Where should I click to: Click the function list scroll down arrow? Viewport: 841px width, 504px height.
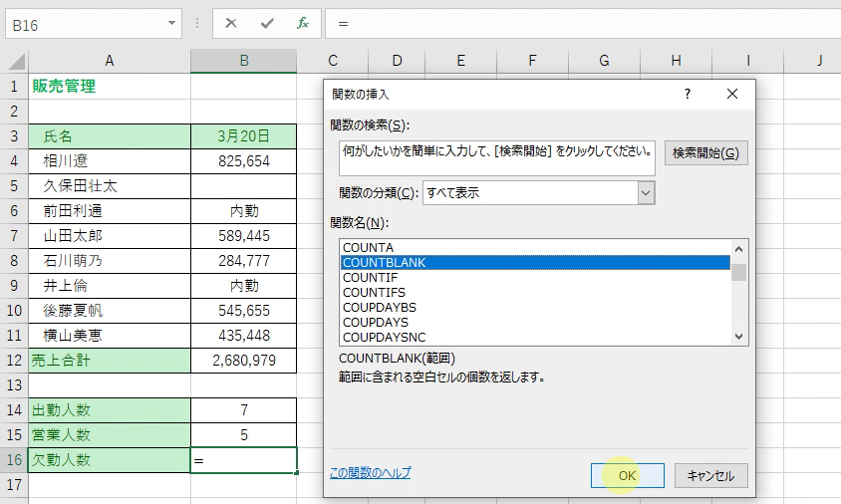[x=738, y=337]
